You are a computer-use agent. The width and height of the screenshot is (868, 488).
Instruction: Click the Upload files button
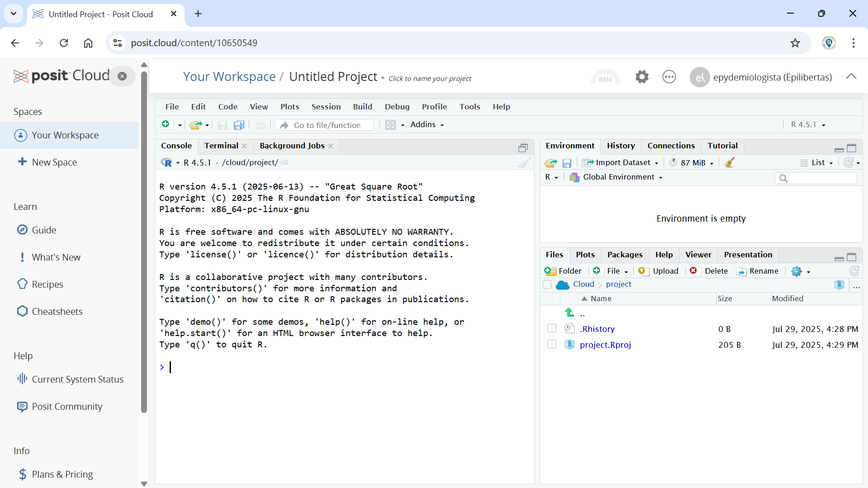click(x=659, y=271)
